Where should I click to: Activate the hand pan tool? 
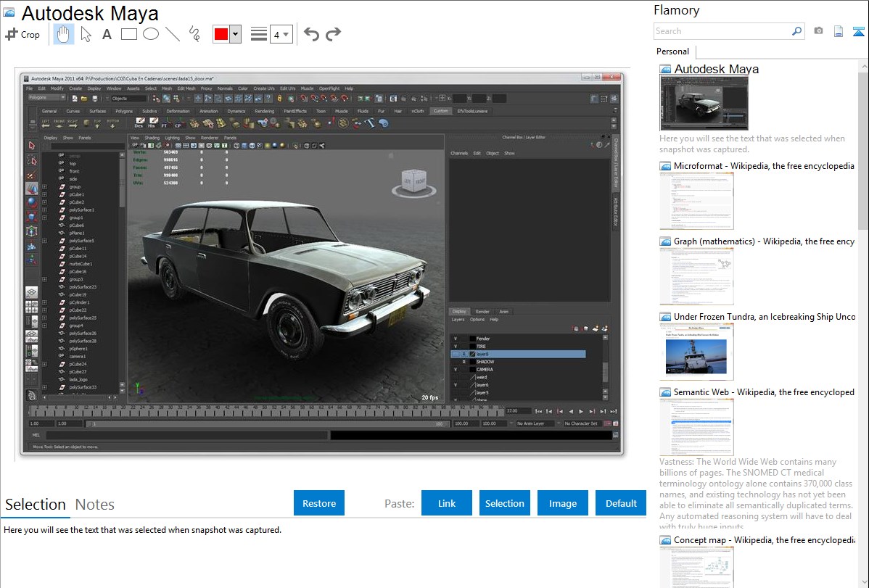tap(64, 34)
